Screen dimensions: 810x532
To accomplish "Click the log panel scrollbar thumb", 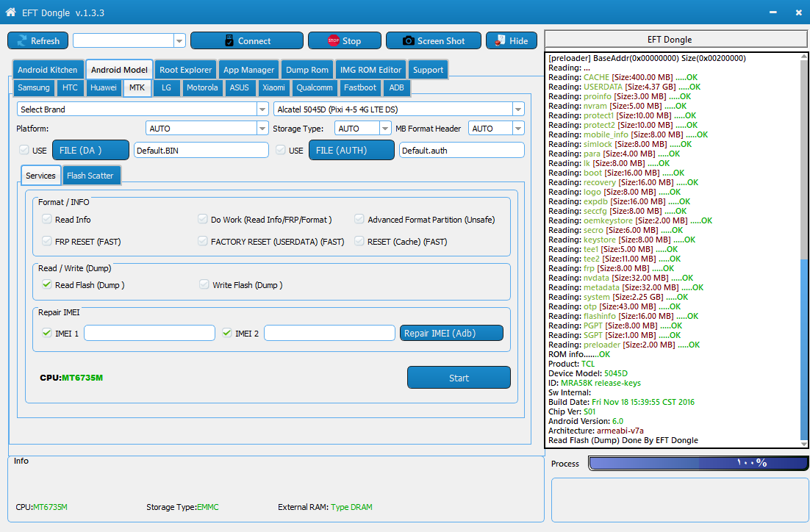I will [x=804, y=348].
